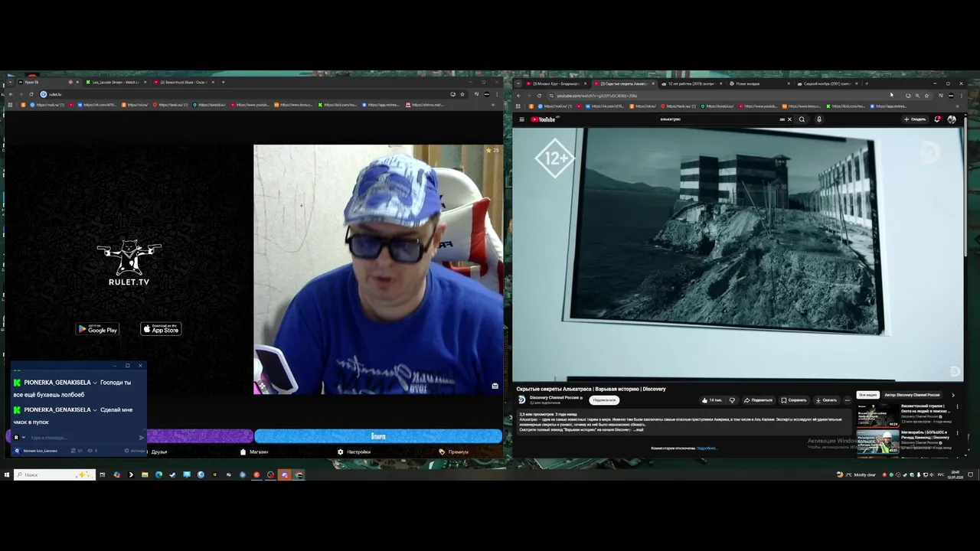Viewport: 980px width, 551px height.
Task: Select Все видео filter chip
Action: (x=867, y=395)
